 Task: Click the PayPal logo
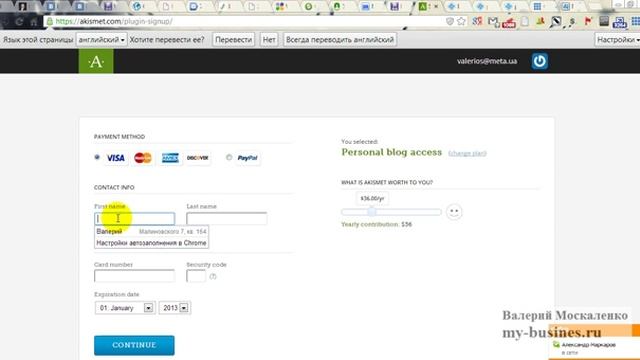pos(247,158)
